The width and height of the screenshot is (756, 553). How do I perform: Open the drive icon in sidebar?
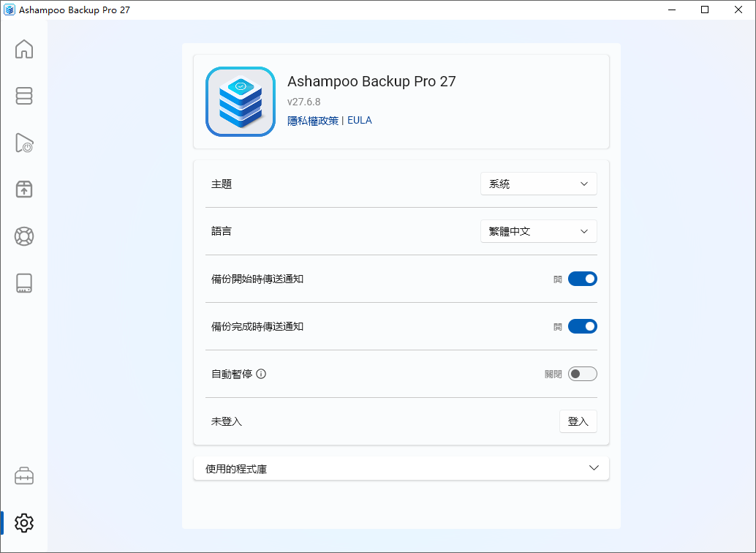coord(24,283)
